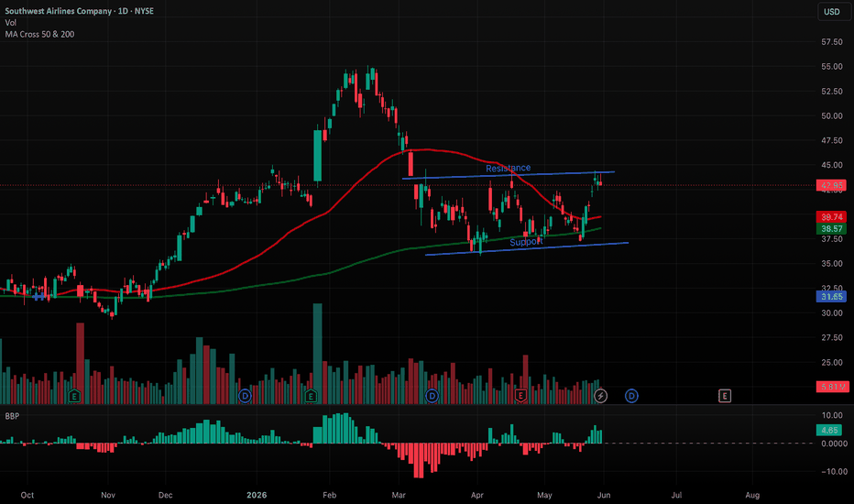
Task: Click the Nov label on time axis
Action: (x=108, y=495)
